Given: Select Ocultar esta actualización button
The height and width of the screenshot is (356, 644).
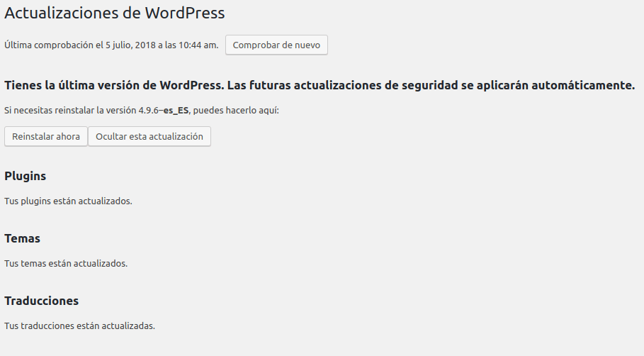Looking at the screenshot, I should [x=149, y=136].
